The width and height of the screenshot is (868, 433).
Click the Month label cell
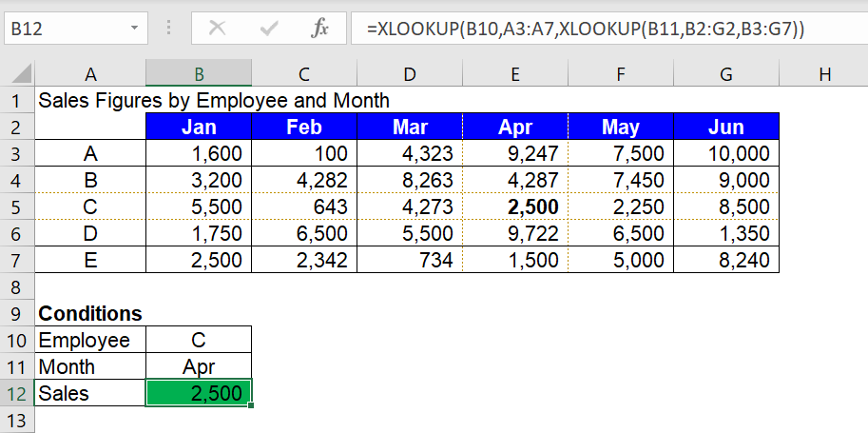pyautogui.click(x=90, y=366)
